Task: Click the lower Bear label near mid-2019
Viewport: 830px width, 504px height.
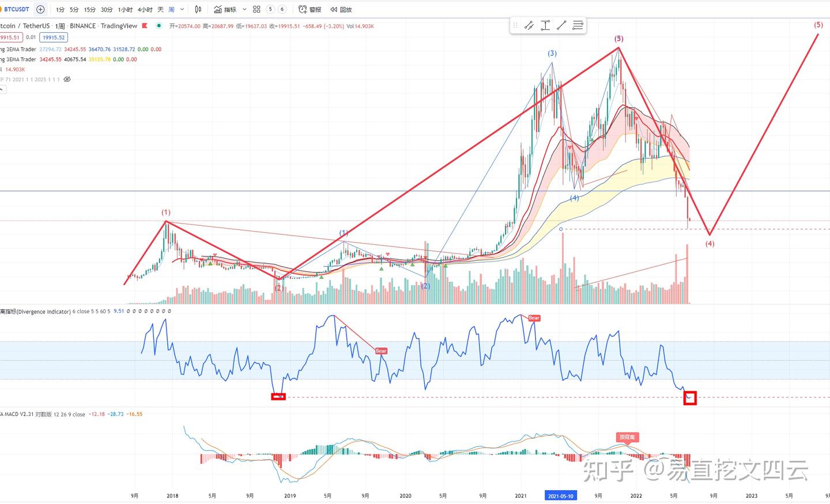Action: (381, 351)
